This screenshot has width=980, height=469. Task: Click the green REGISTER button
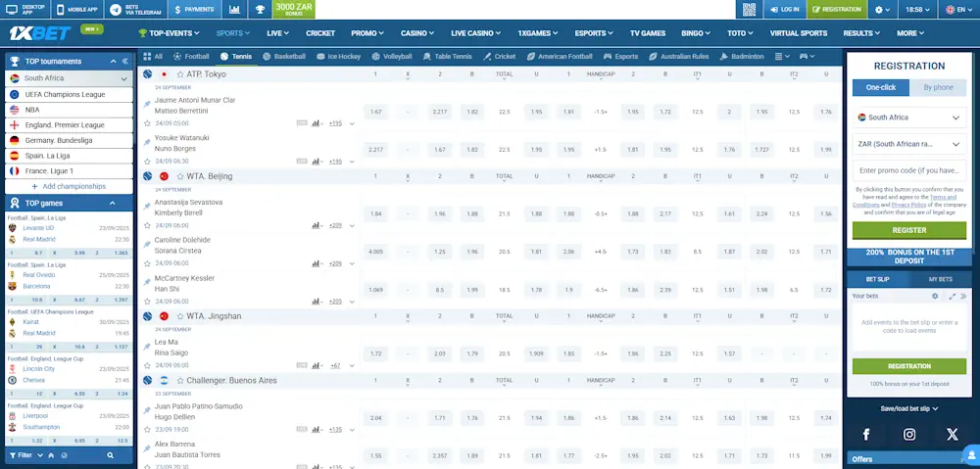pos(908,230)
